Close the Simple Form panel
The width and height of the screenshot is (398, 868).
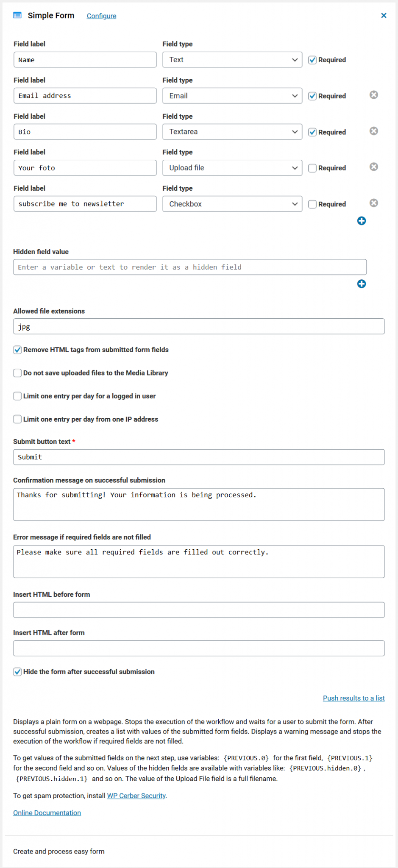click(x=384, y=15)
